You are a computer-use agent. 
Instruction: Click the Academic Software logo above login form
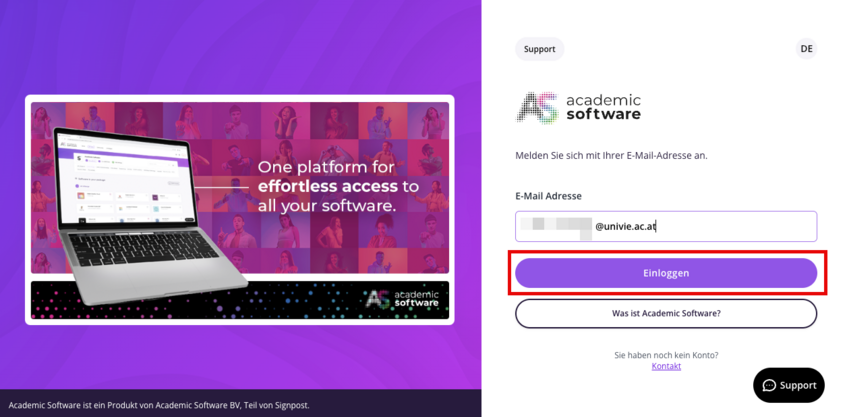point(579,107)
